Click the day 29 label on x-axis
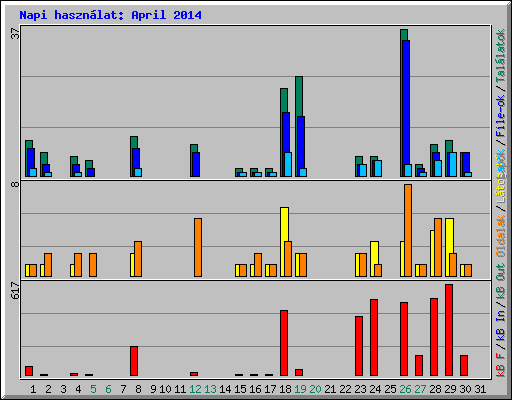Viewport: 512px width, 400px height. pos(450,389)
